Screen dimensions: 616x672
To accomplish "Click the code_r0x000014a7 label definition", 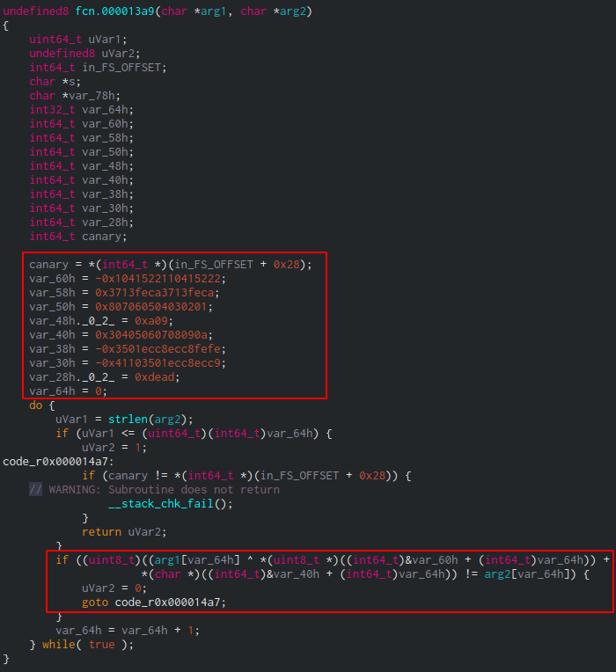I will point(58,462).
